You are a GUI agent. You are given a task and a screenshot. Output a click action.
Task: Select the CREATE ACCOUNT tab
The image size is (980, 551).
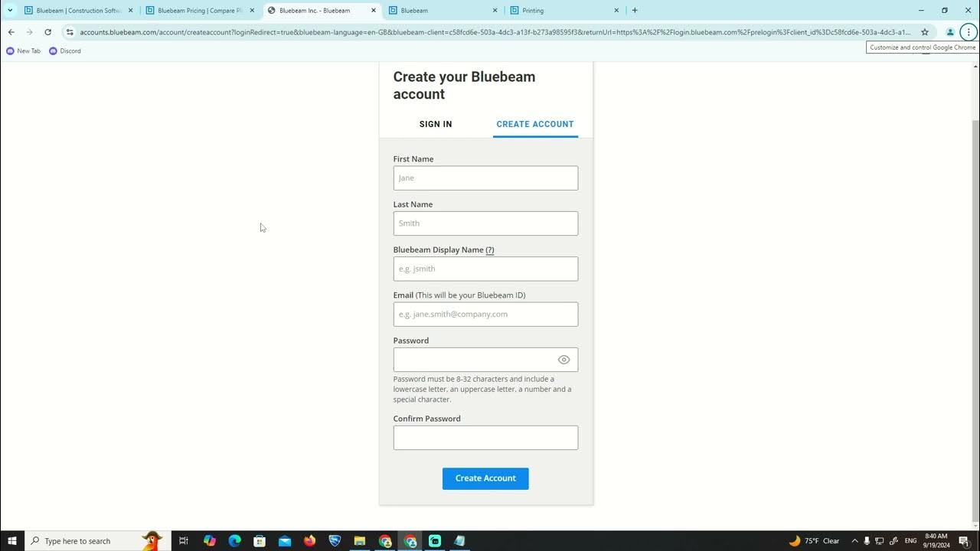[535, 124]
